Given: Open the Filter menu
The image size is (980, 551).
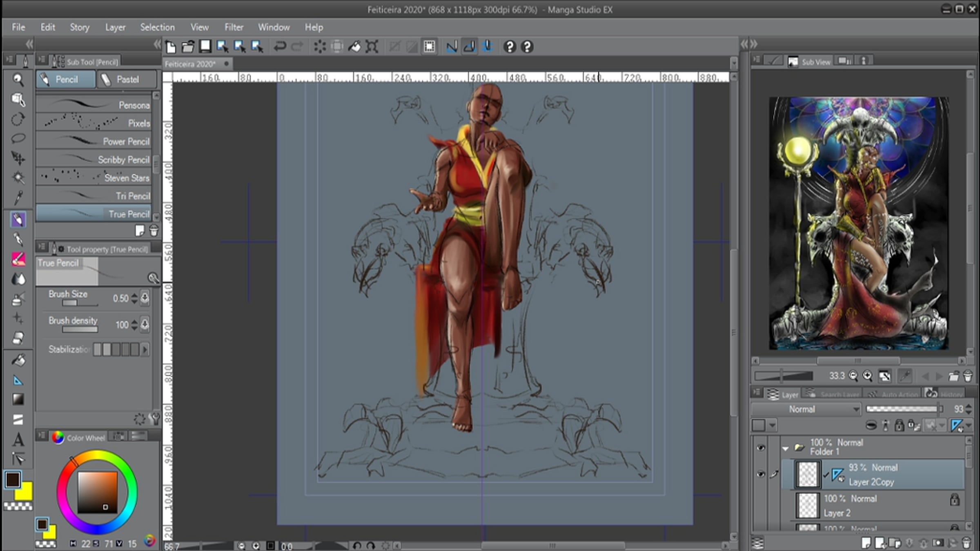Looking at the screenshot, I should pos(234,27).
